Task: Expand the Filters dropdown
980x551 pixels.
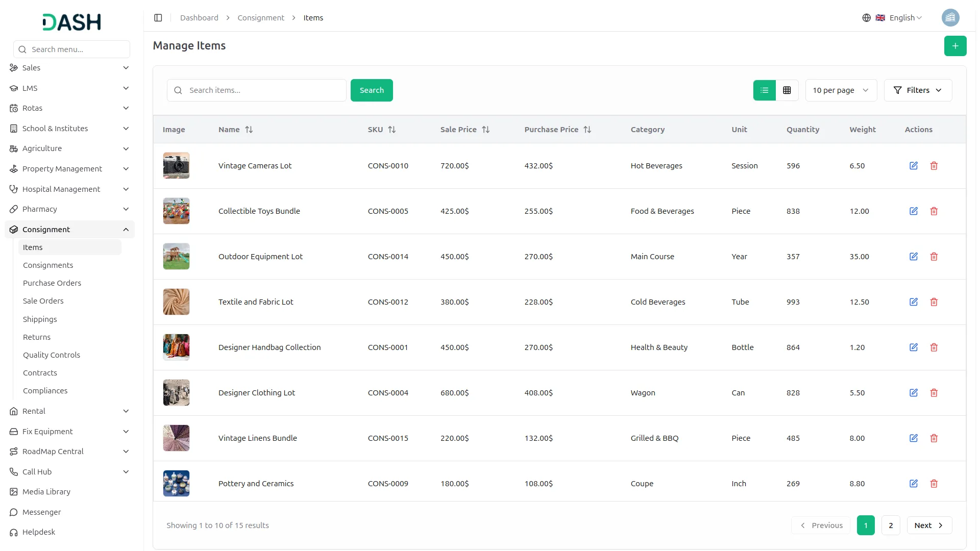Action: tap(917, 90)
